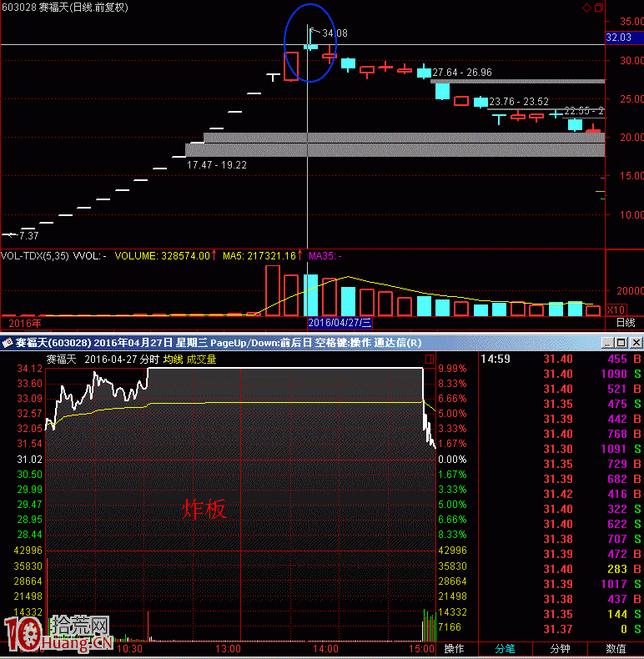Click the 23.76 - 23.52 gap label
This screenshot has height=659, width=644.
[x=519, y=102]
